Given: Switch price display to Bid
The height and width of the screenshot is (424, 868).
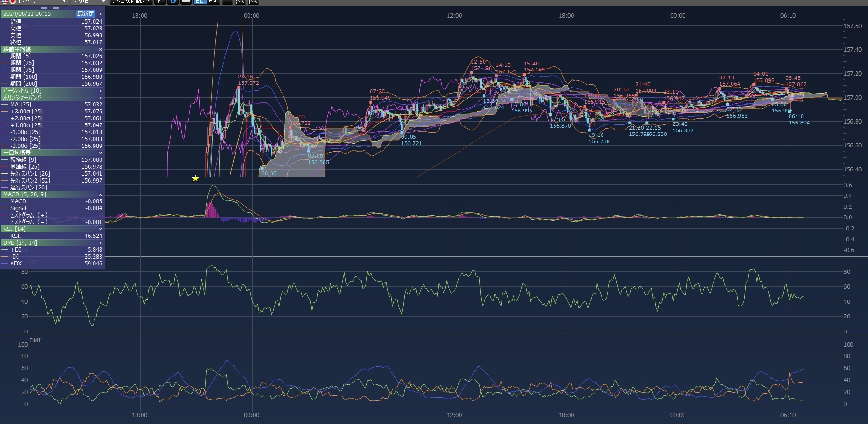Looking at the screenshot, I should tap(200, 1).
